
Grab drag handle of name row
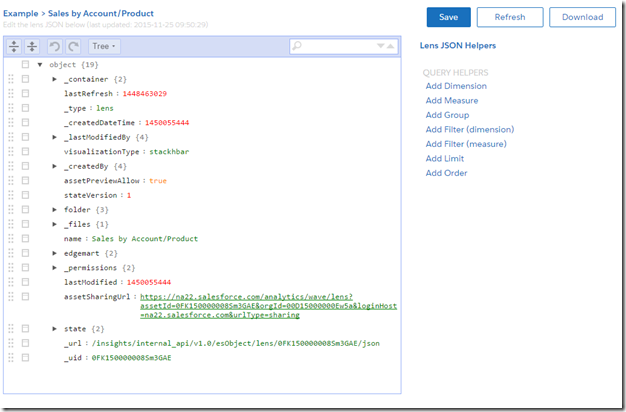click(x=11, y=238)
